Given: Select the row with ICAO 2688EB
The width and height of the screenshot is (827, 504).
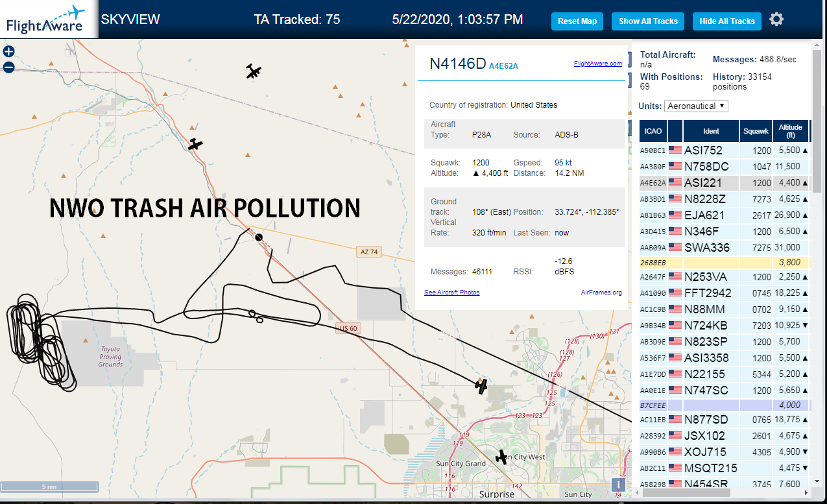Looking at the screenshot, I should tap(725, 263).
